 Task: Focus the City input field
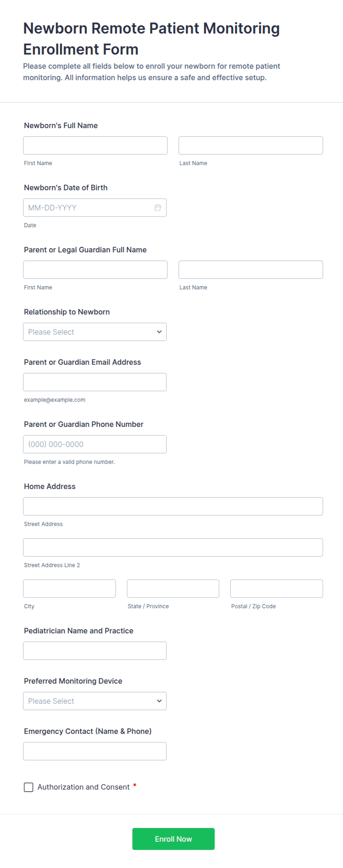(x=69, y=589)
